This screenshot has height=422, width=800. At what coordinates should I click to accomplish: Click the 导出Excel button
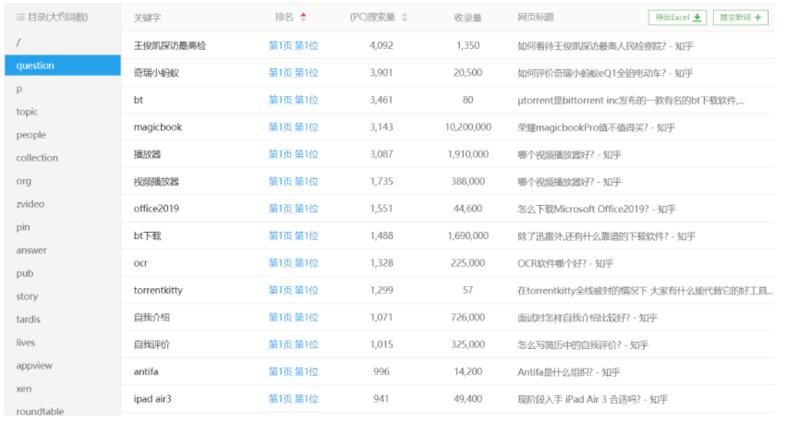[x=678, y=17]
